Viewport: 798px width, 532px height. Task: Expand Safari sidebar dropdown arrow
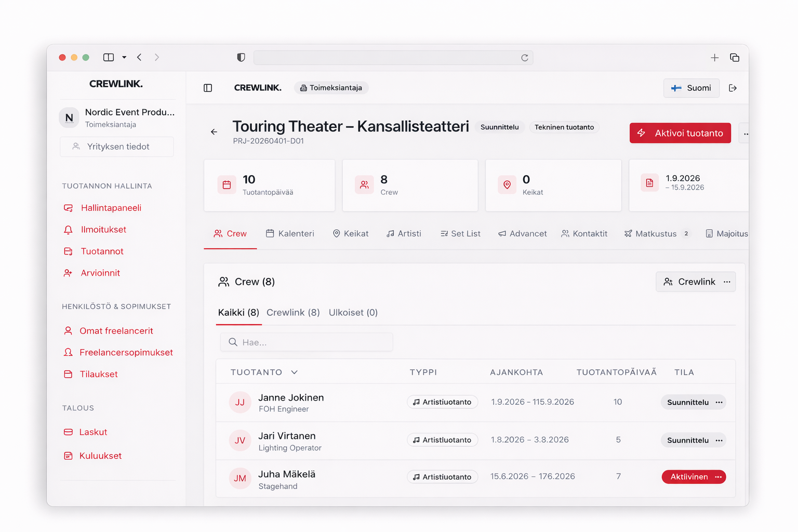click(x=124, y=57)
